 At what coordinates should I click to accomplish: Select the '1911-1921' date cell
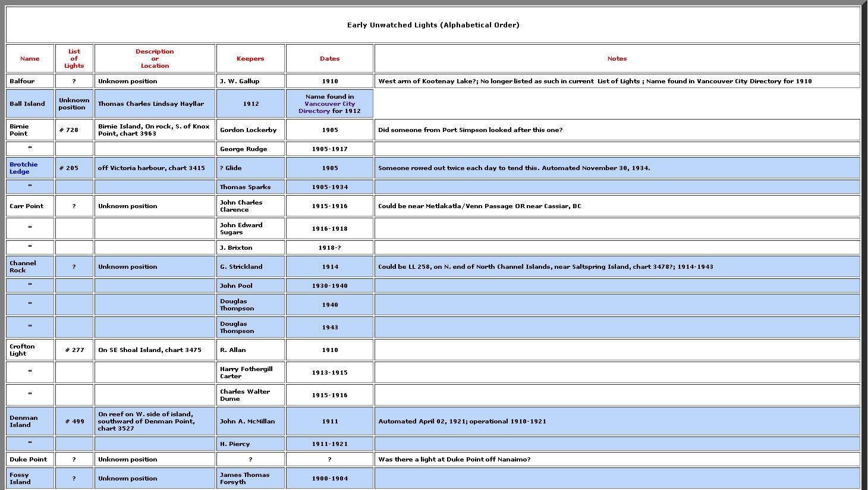(329, 444)
